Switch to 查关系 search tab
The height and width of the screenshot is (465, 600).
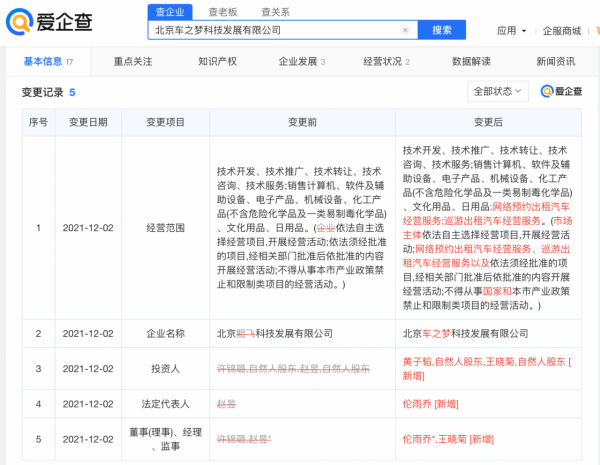pos(275,12)
